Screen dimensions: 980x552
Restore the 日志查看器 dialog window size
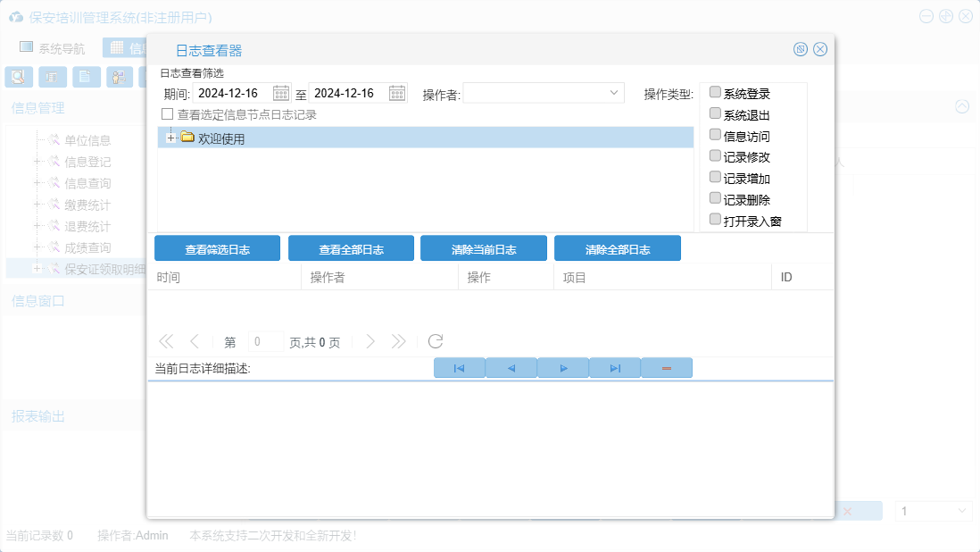(801, 49)
